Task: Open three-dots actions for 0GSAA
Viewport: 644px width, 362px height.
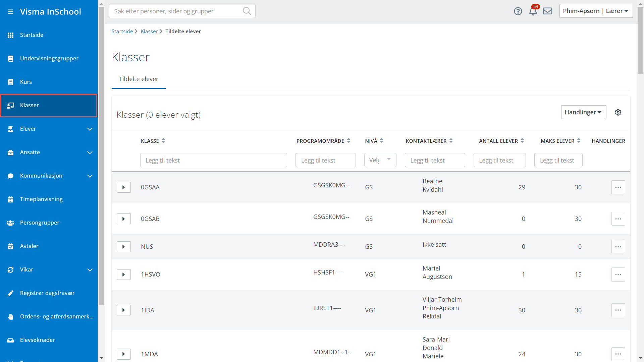Action: [x=618, y=187]
